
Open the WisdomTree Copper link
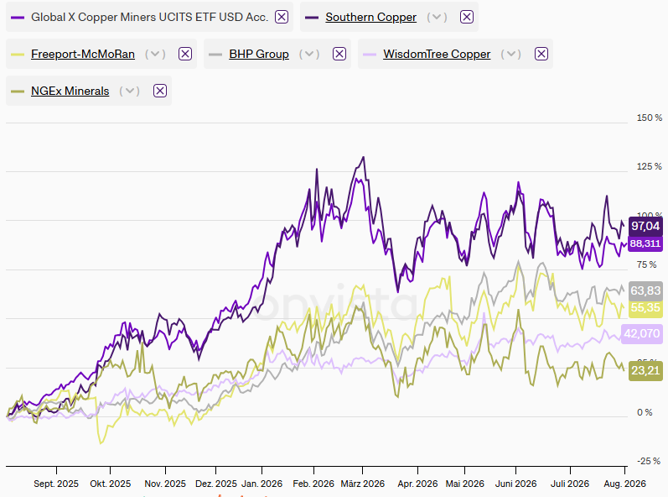(437, 54)
